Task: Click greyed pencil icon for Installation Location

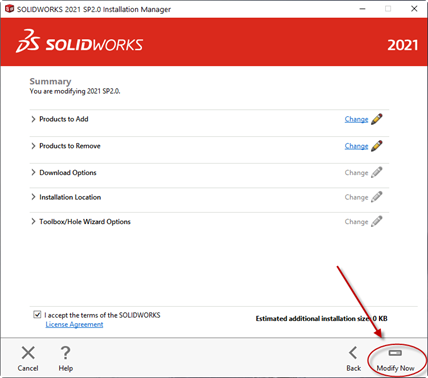Action: click(x=377, y=197)
